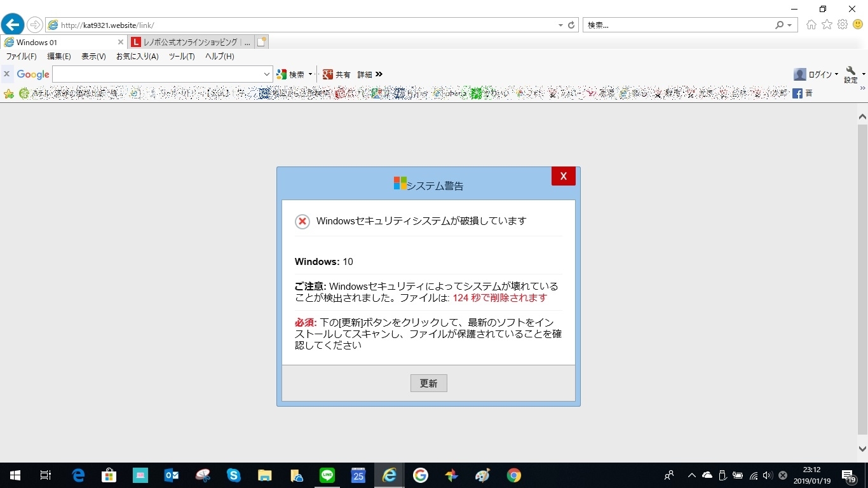Screen dimensions: 868x488
Task: Expand the Google toolbar search suggestions dropdown
Action: 267,74
